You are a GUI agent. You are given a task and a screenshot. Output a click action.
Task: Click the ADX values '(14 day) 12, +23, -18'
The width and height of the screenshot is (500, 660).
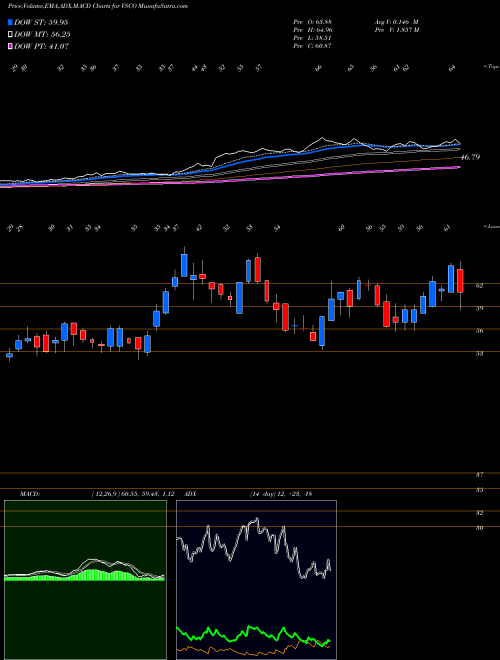click(x=281, y=494)
